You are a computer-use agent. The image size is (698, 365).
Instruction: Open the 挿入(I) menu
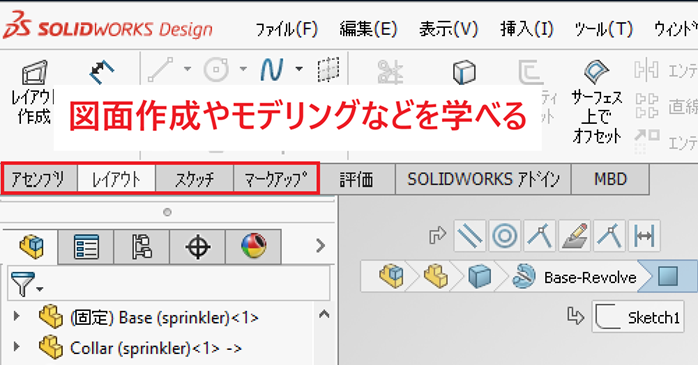coord(527,29)
